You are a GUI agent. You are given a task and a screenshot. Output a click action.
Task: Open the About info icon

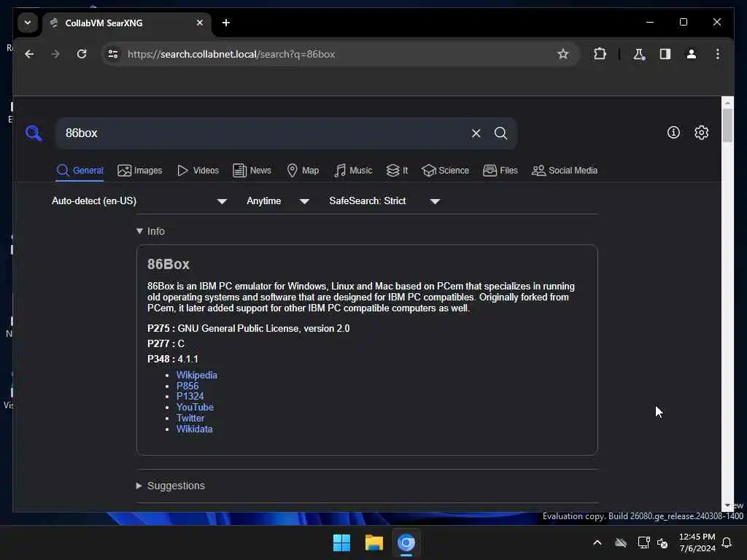673,133
